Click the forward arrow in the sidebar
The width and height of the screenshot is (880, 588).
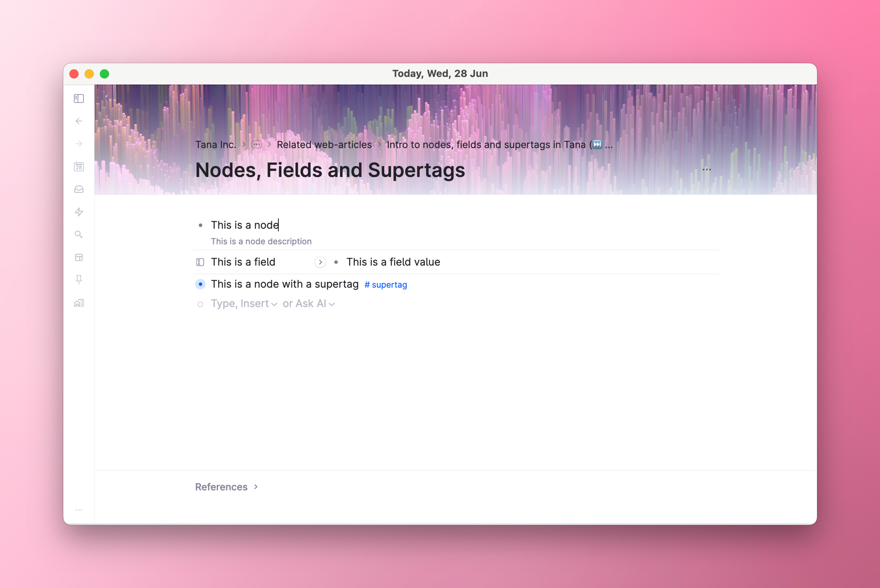(x=79, y=144)
